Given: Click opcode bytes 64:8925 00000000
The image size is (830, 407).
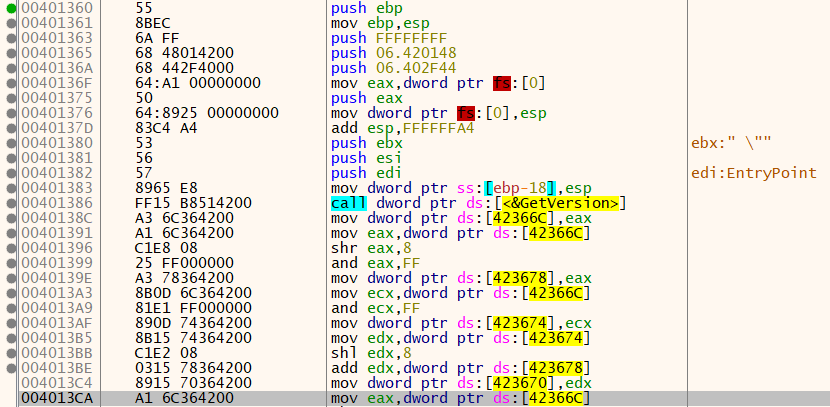Looking at the screenshot, I should click(206, 113).
